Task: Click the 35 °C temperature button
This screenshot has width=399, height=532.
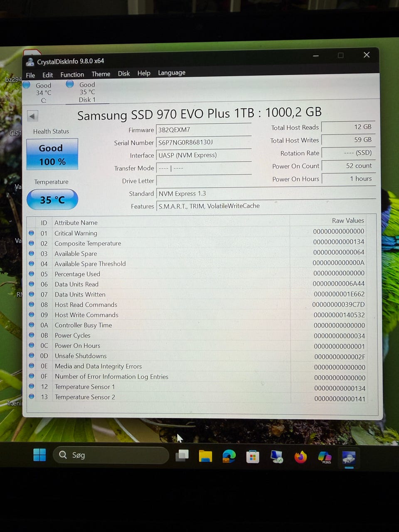Action: pyautogui.click(x=52, y=200)
